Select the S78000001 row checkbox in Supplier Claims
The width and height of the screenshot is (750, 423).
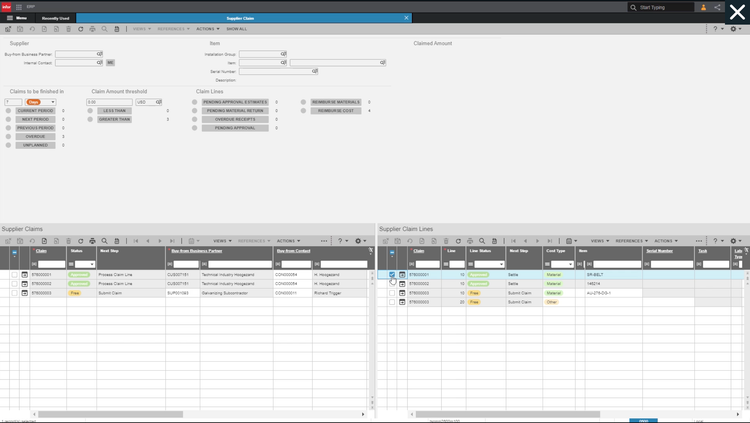pyautogui.click(x=14, y=275)
